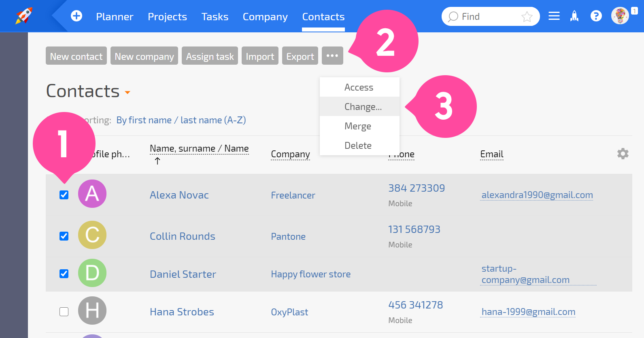
Task: Email alexandra1990@gmail.com
Action: point(537,195)
